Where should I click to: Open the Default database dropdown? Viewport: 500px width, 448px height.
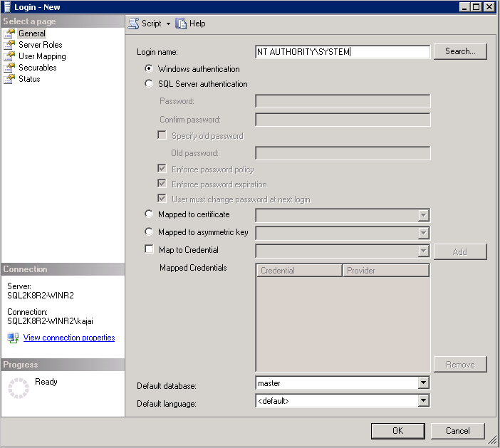click(423, 383)
